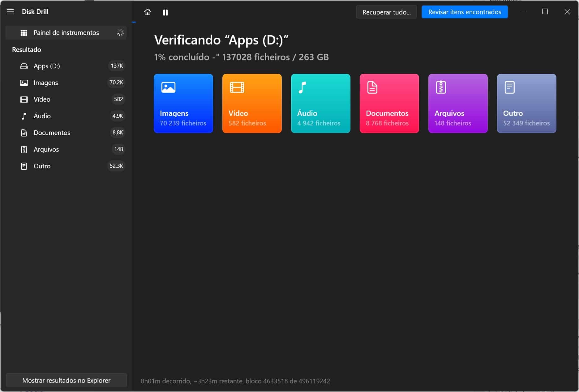The width and height of the screenshot is (579, 392).
Task: Open the hamburger menu next to Disk Drill
Action: tap(11, 12)
